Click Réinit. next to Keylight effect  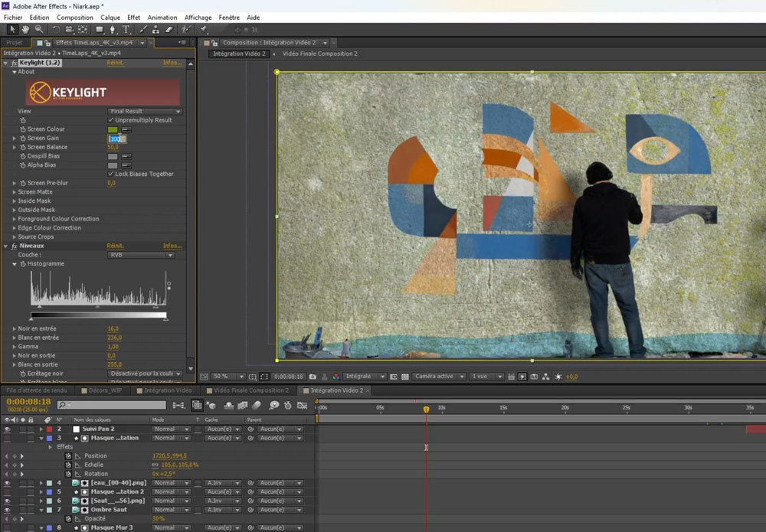click(x=115, y=63)
